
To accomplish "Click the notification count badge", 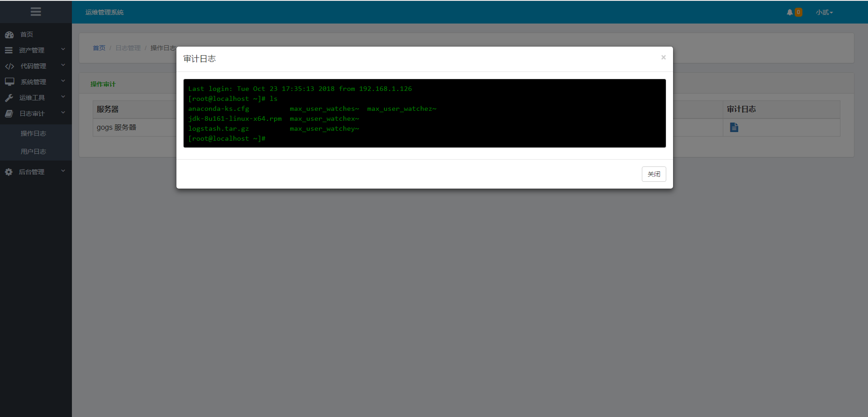I will tap(798, 12).
